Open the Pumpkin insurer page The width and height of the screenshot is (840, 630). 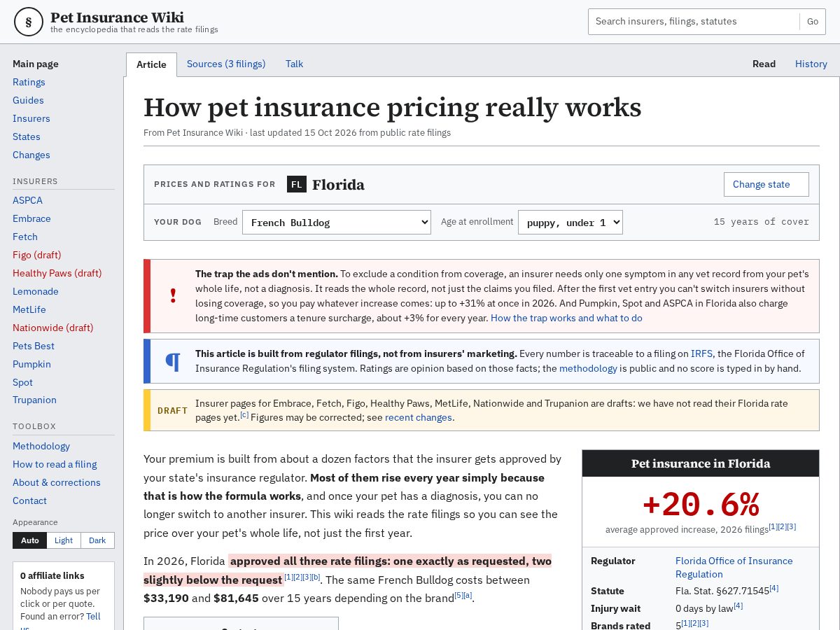tap(31, 364)
